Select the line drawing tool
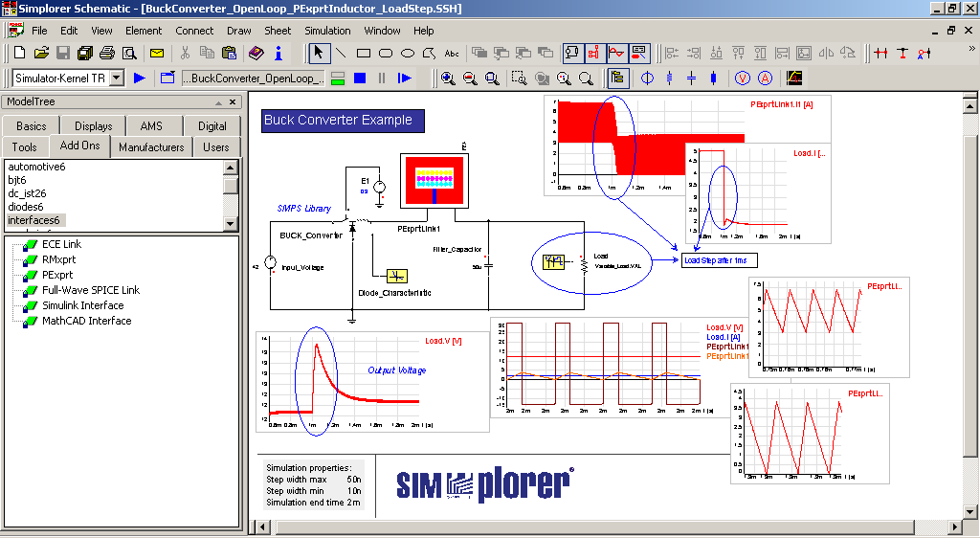980x538 pixels. [x=341, y=53]
